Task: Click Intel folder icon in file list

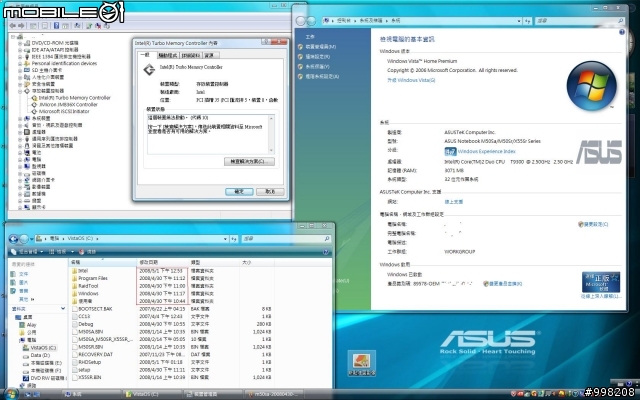Action: pos(74,271)
